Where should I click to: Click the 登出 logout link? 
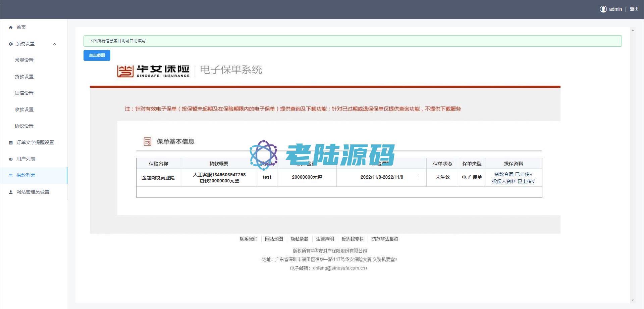tap(634, 9)
